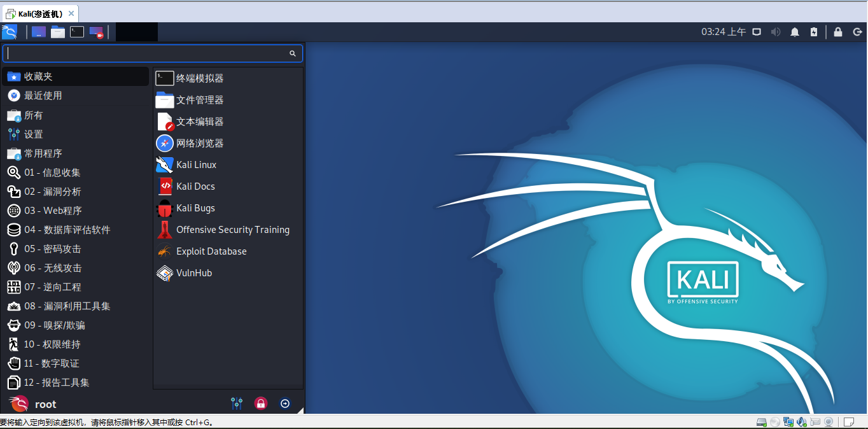The image size is (868, 429).
Task: Open VulnHub entry
Action: [x=228, y=273]
